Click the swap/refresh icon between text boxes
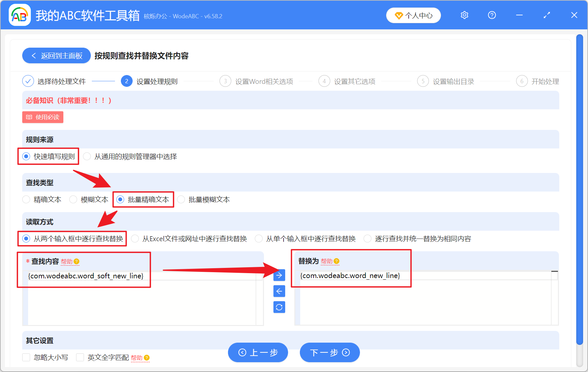The image size is (588, 372). [279, 307]
